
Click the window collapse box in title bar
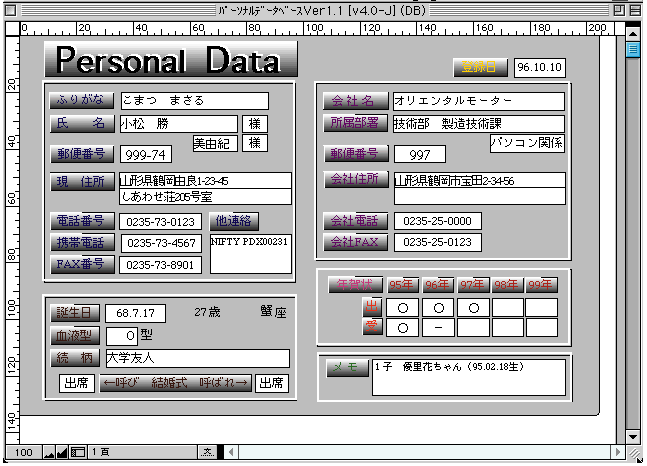point(632,8)
